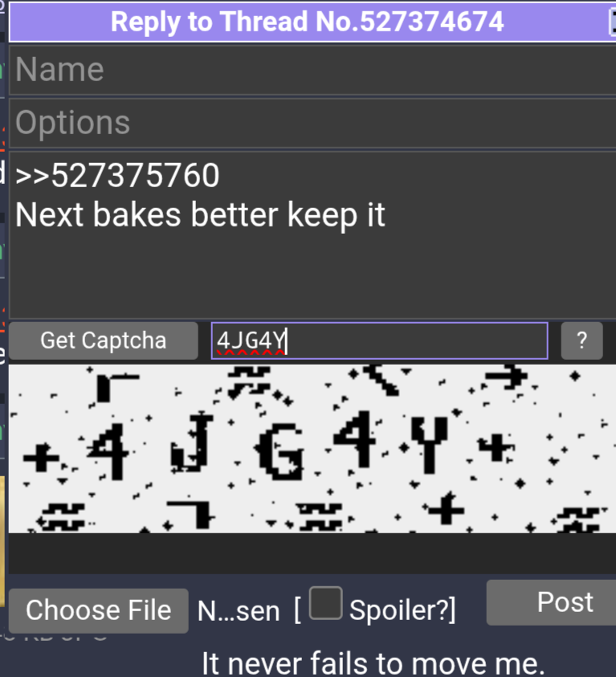The image size is (616, 677).
Task: Click the Get Captcha button
Action: click(103, 341)
